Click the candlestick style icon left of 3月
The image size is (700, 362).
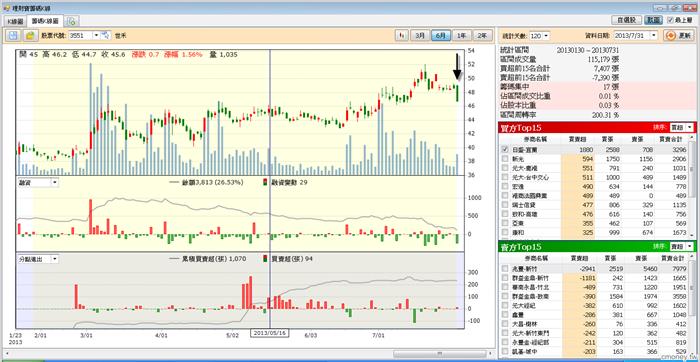[402, 35]
